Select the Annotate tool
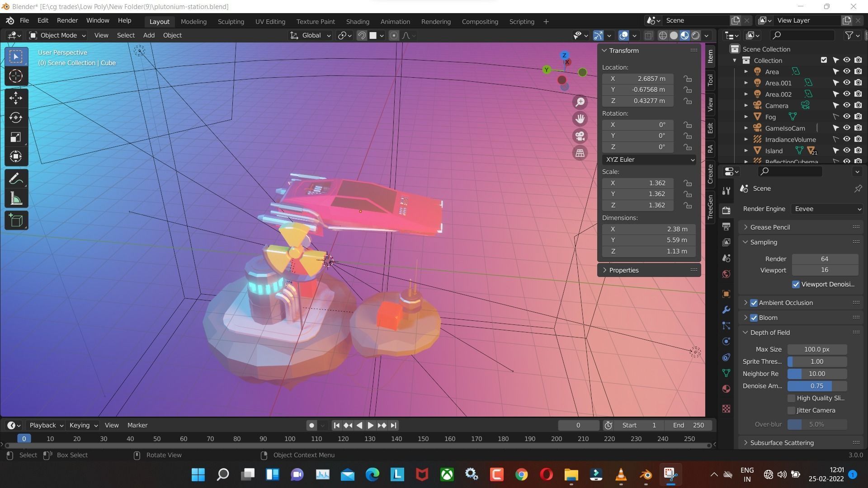This screenshot has width=868, height=488. click(16, 179)
